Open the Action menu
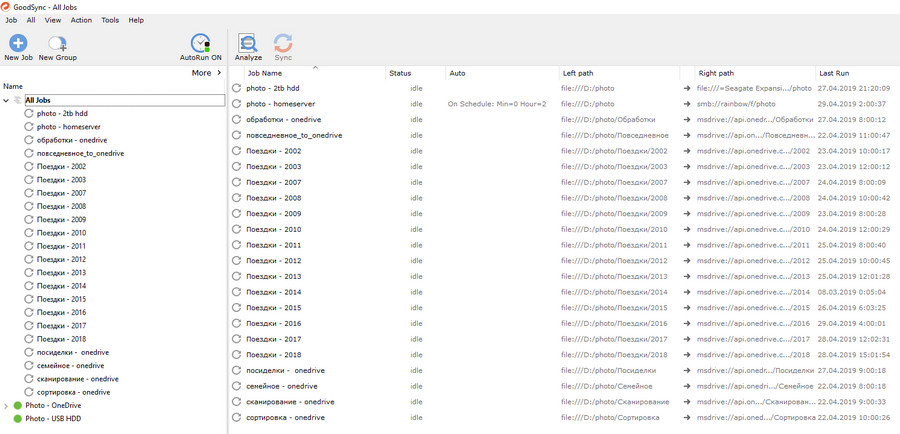The height and width of the screenshot is (434, 900). point(81,20)
